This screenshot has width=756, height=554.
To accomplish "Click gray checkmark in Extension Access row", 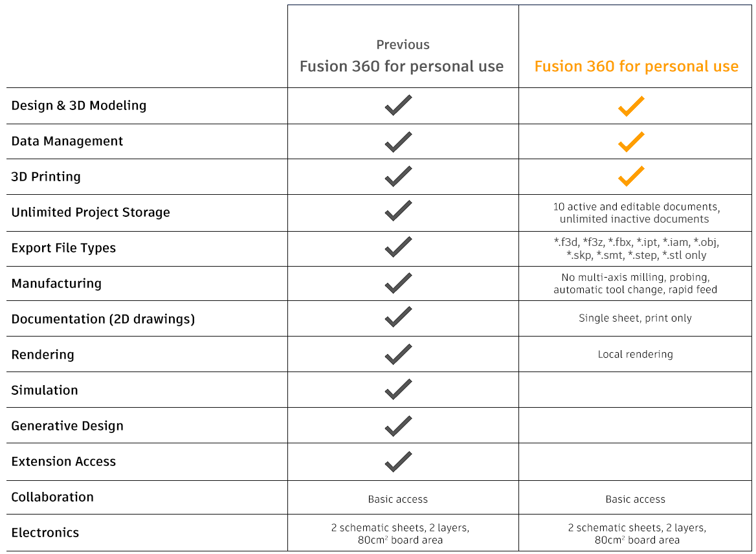I will pyautogui.click(x=398, y=461).
